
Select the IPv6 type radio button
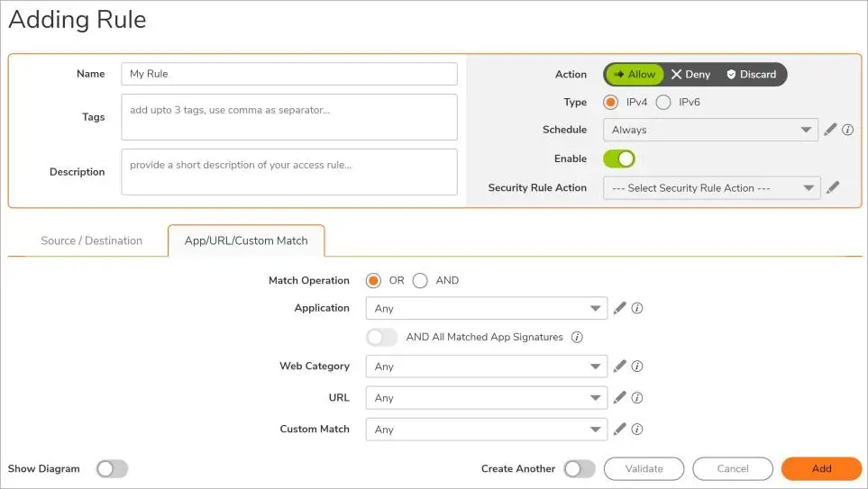[x=663, y=102]
